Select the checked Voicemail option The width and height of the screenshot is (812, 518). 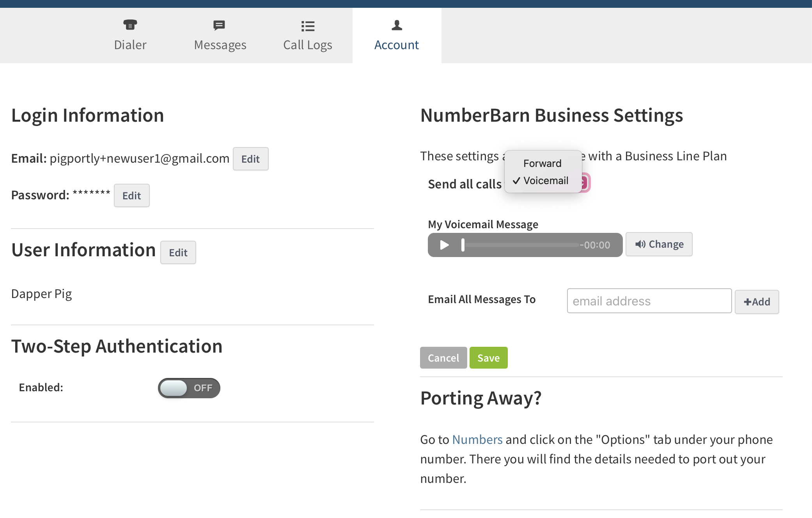point(545,181)
